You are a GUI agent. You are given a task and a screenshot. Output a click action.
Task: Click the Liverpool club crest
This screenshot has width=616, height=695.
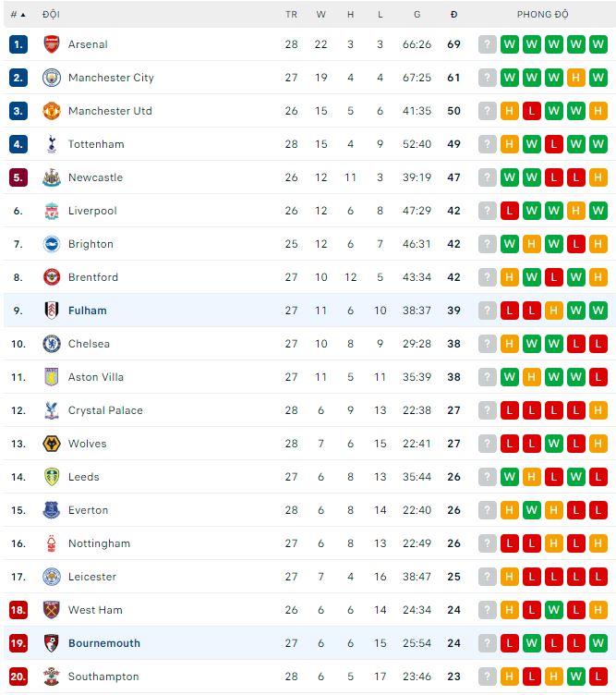click(52, 211)
